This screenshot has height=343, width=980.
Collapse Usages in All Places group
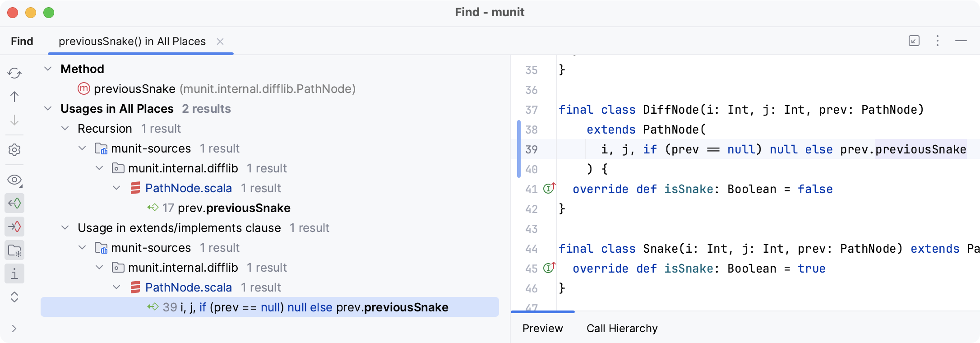pyautogui.click(x=48, y=109)
